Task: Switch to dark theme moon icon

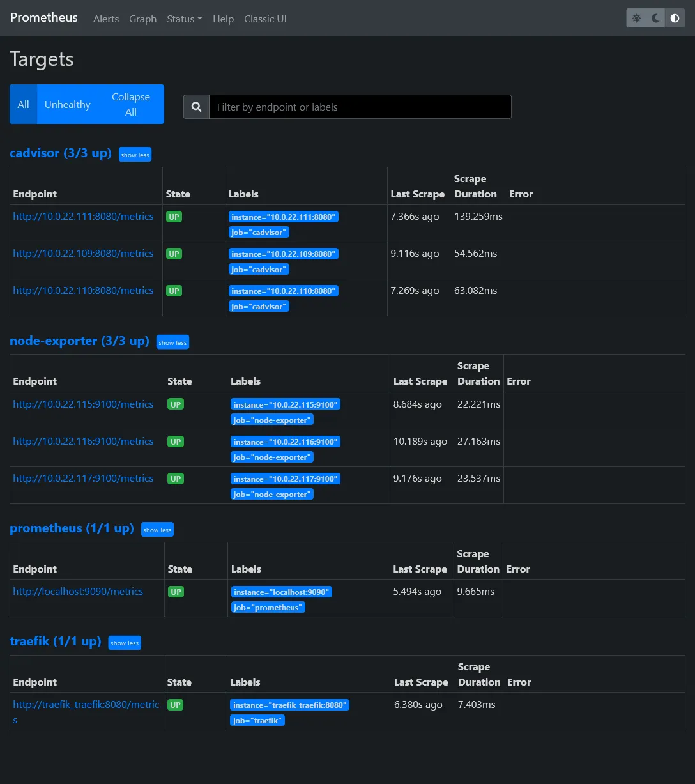Action: tap(655, 19)
